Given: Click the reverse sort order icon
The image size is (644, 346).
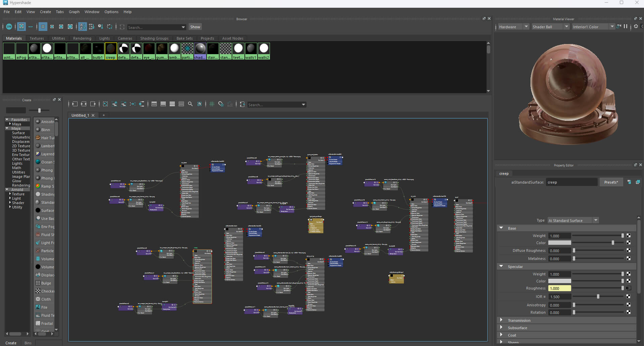Looking at the screenshot, I should [x=109, y=27].
